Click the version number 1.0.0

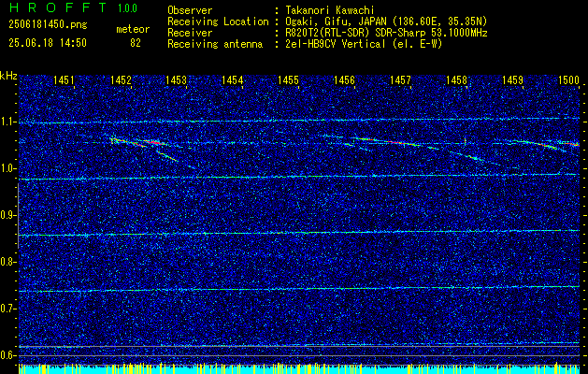pyautogui.click(x=127, y=8)
